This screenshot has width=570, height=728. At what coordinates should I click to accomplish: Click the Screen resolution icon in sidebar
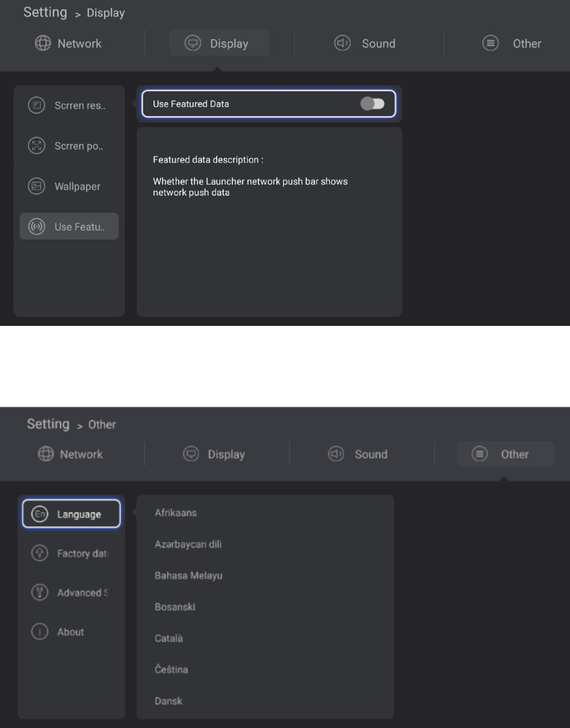[x=35, y=106]
